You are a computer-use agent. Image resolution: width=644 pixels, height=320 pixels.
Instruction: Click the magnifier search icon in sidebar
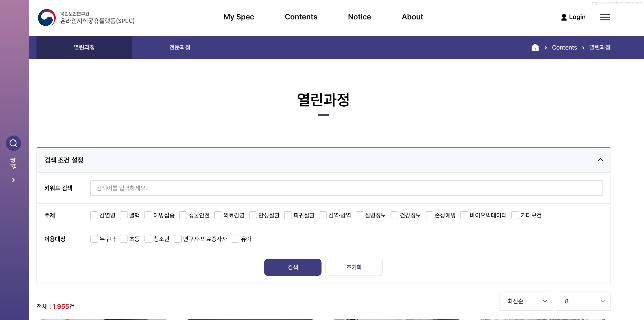14,143
